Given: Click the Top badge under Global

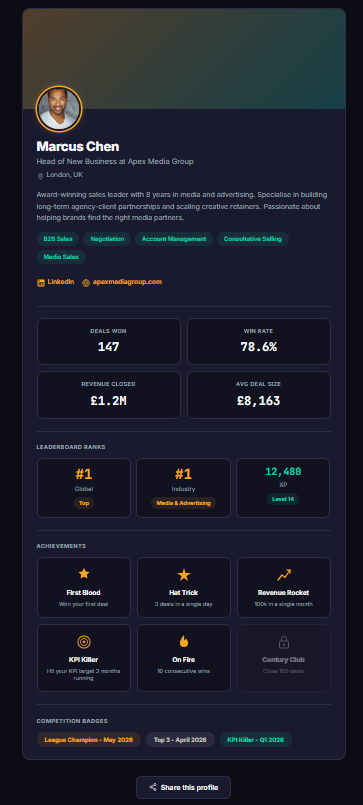Looking at the screenshot, I should pyautogui.click(x=84, y=503).
